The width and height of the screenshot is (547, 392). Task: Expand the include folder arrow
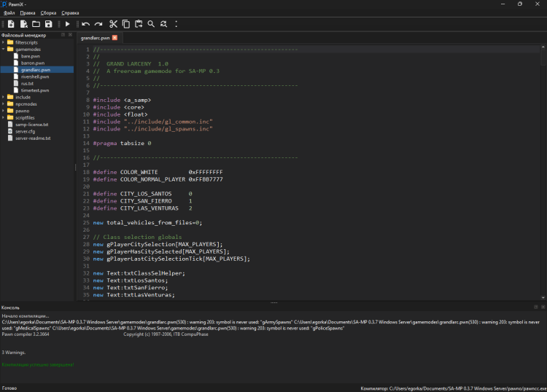[x=3, y=97]
